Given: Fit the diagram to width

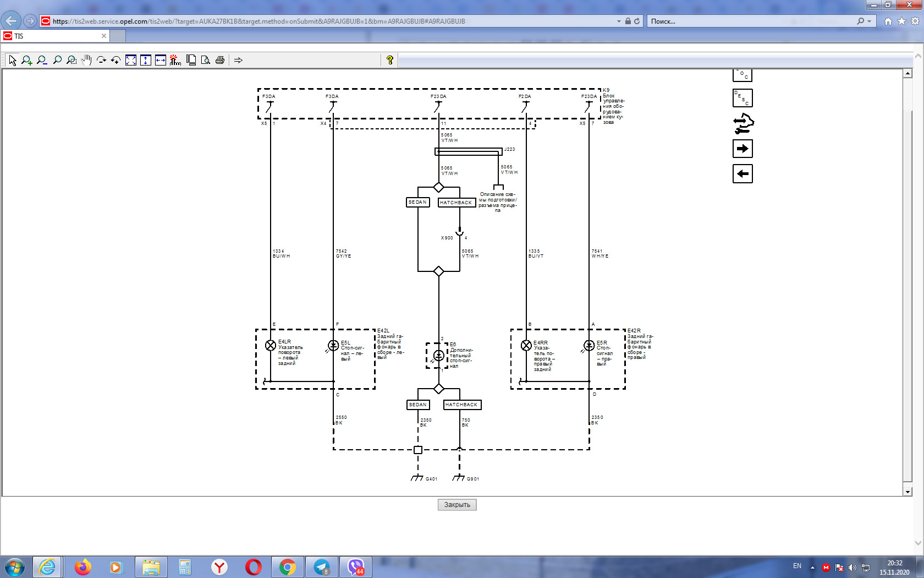Looking at the screenshot, I should [x=160, y=60].
